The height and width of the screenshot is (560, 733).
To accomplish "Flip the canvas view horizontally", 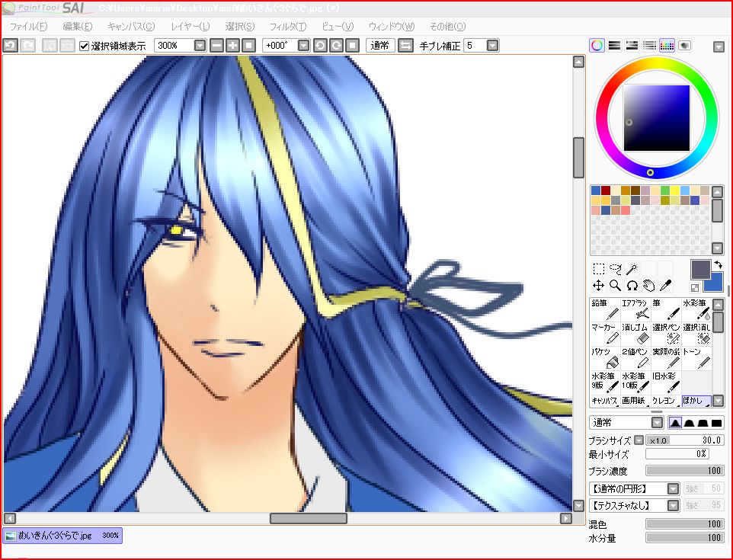I will pyautogui.click(x=406, y=46).
